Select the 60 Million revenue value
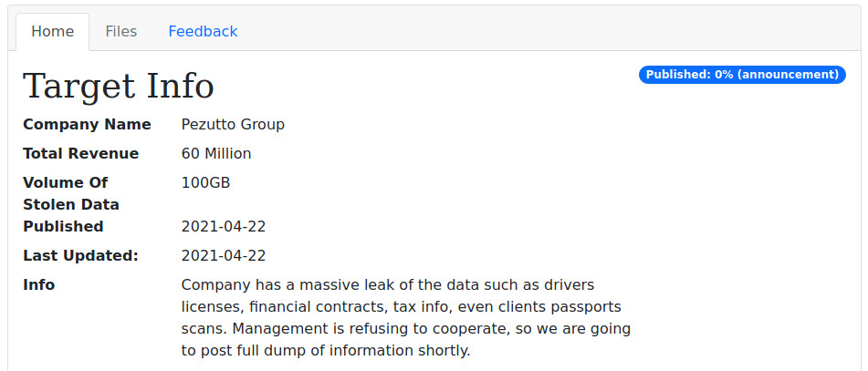 [x=216, y=153]
